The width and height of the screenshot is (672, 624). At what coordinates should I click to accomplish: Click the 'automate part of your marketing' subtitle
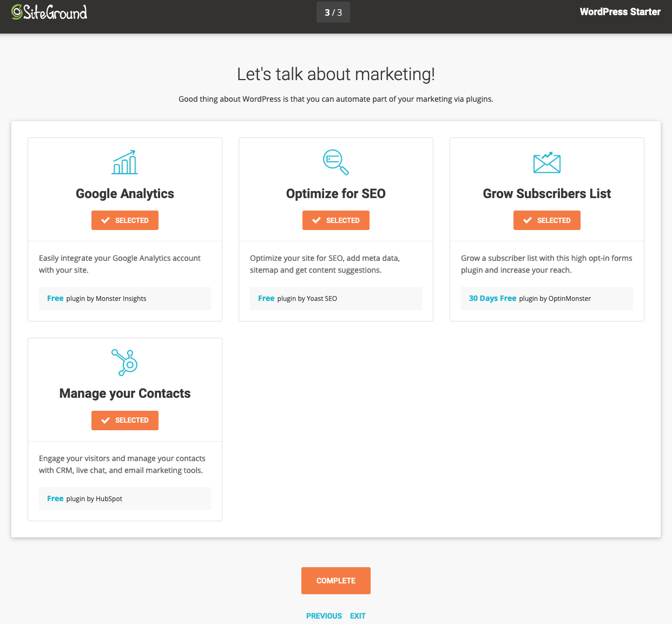[336, 99]
